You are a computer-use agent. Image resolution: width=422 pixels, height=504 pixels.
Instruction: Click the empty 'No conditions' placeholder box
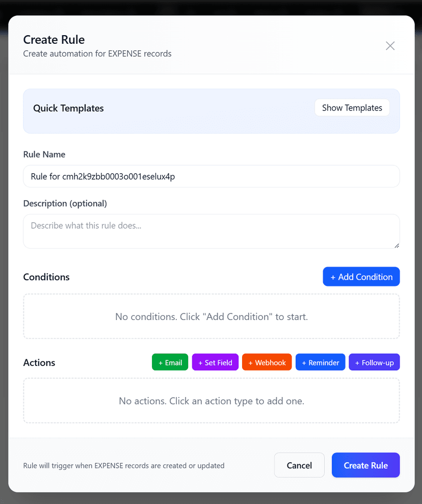tap(211, 316)
